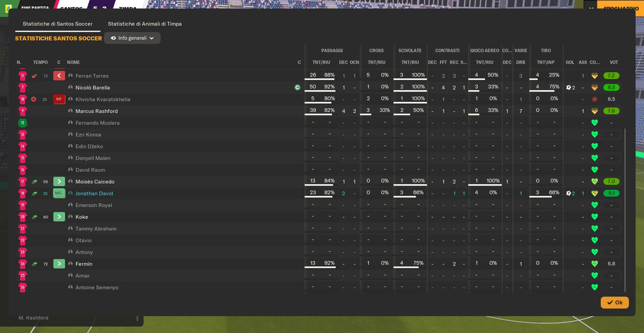This screenshot has width=644, height=333.
Task: Click the football goal icon on Barella row
Action: tap(569, 87)
